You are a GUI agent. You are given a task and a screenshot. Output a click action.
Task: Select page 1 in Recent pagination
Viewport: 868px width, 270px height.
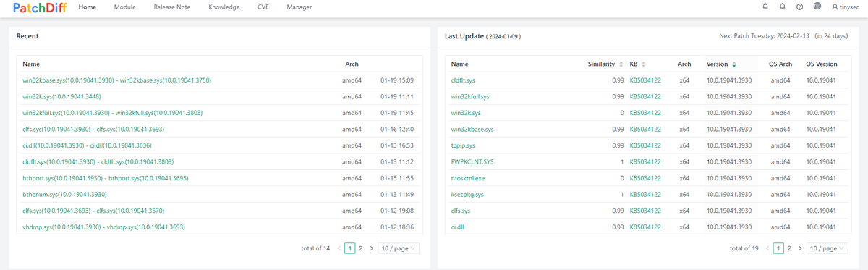pyautogui.click(x=350, y=248)
